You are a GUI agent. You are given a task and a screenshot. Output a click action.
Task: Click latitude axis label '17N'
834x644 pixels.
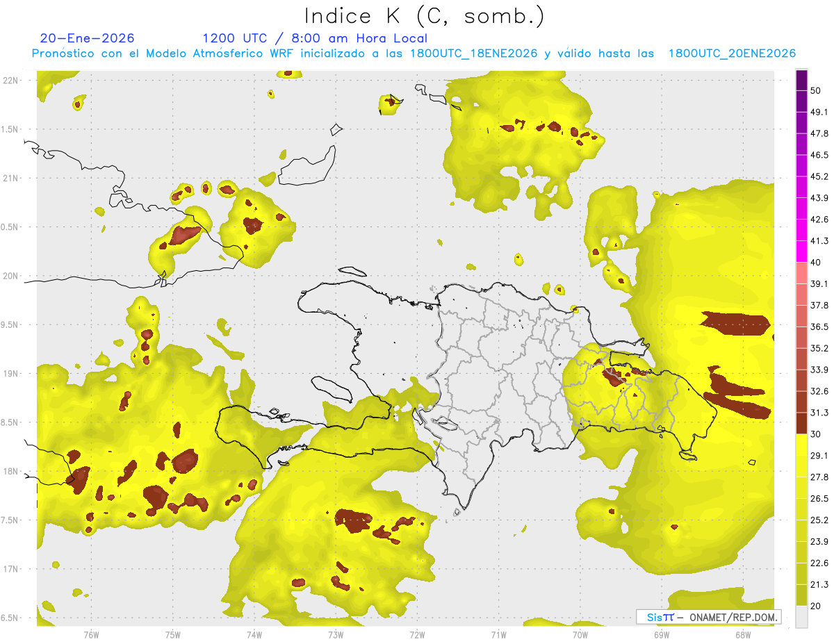[11, 569]
